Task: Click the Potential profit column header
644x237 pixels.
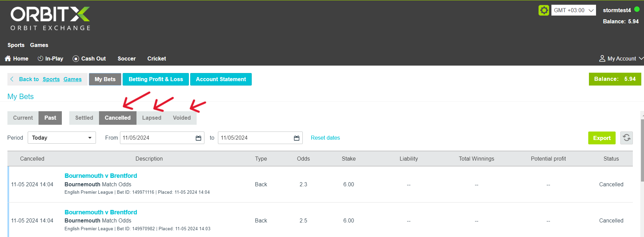Action: point(548,159)
